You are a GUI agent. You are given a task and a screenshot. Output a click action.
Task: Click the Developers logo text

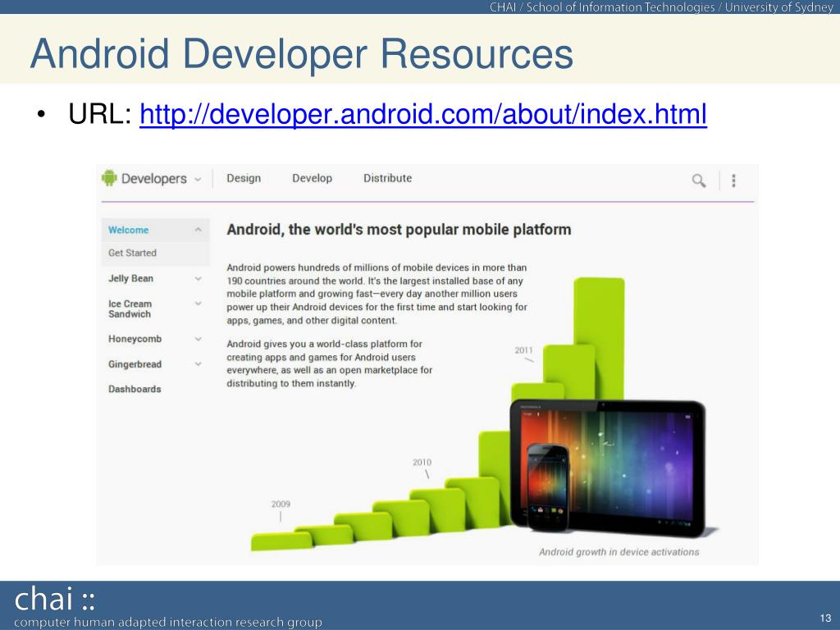tap(154, 178)
